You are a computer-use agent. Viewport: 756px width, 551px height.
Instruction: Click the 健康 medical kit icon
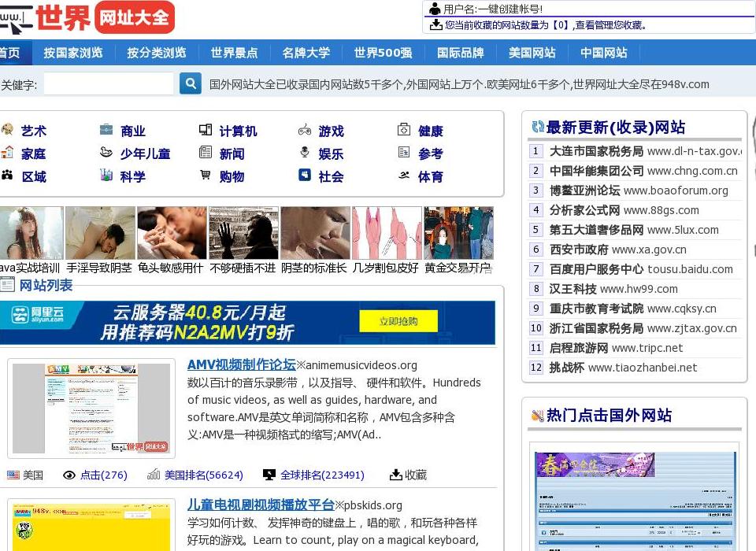pyautogui.click(x=404, y=130)
